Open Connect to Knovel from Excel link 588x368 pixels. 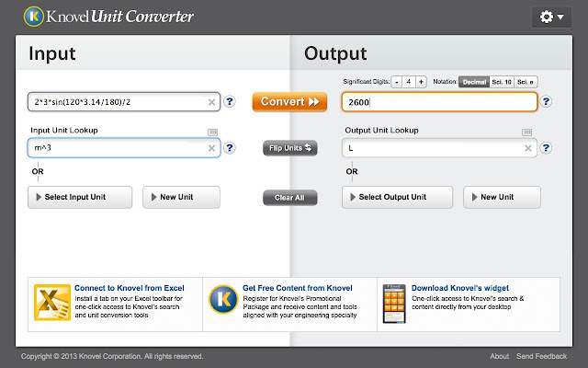(x=130, y=288)
